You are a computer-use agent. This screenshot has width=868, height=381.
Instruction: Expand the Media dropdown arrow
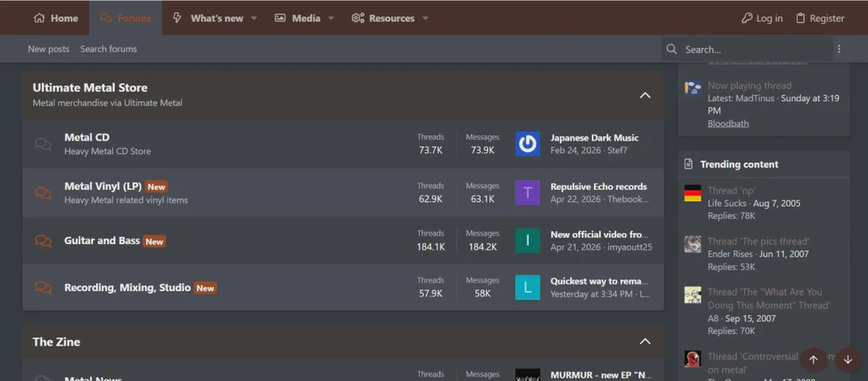tap(331, 18)
